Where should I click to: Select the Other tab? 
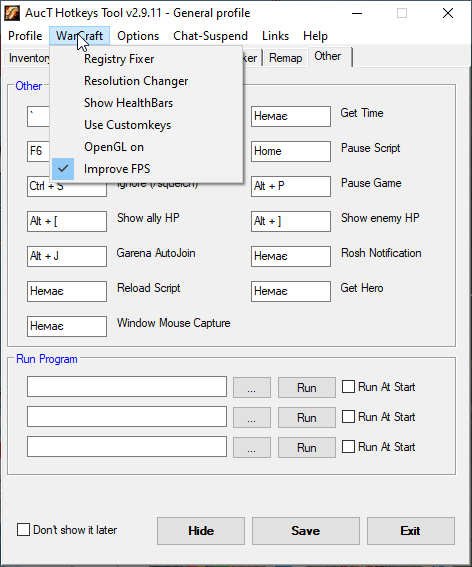(x=329, y=56)
